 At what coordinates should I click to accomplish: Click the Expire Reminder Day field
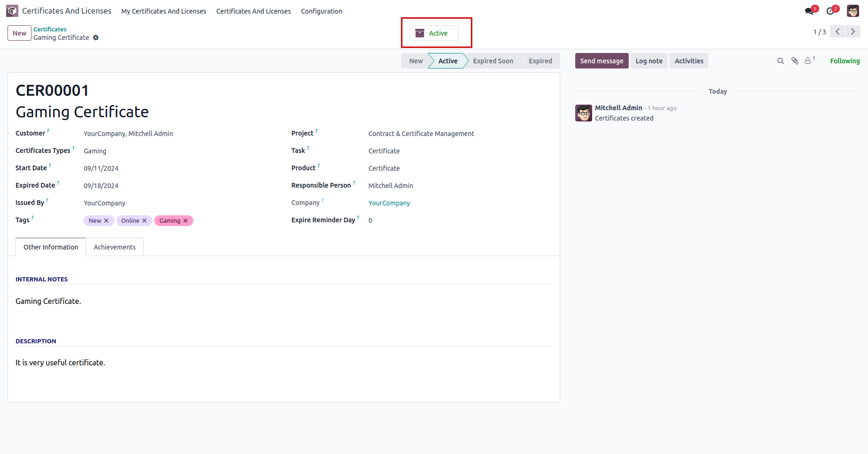[422, 220]
